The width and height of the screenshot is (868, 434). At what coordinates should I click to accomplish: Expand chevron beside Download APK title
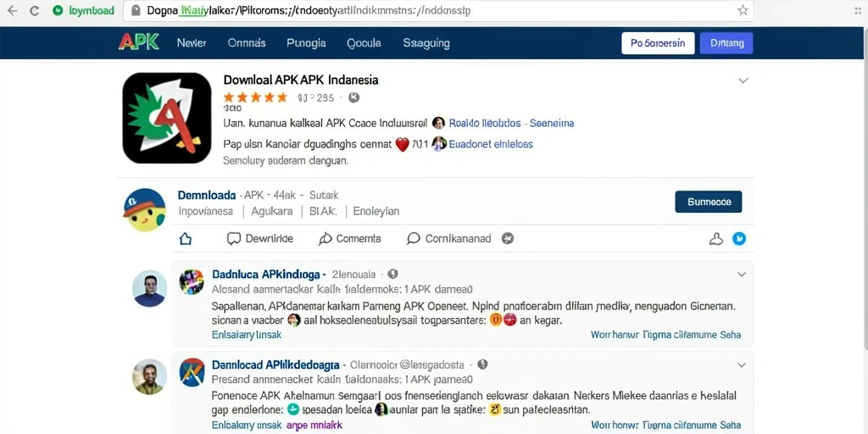(743, 81)
